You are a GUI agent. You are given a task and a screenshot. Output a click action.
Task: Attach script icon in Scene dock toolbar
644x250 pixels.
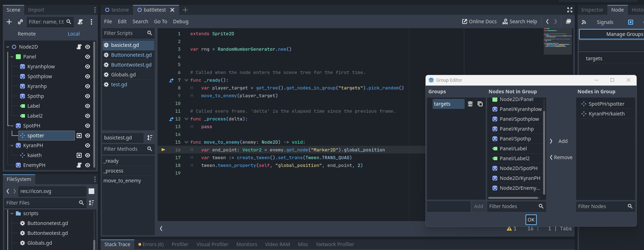tap(80, 22)
